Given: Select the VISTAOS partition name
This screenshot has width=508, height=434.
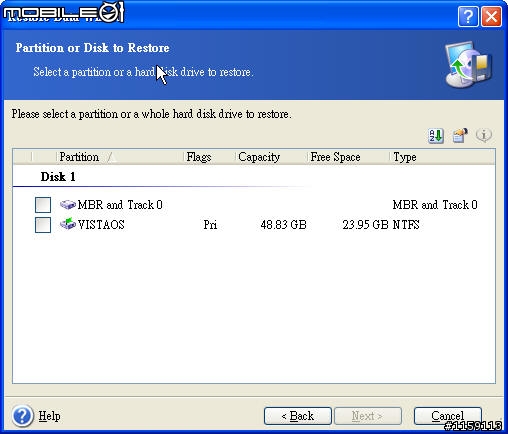Looking at the screenshot, I should coord(101,225).
